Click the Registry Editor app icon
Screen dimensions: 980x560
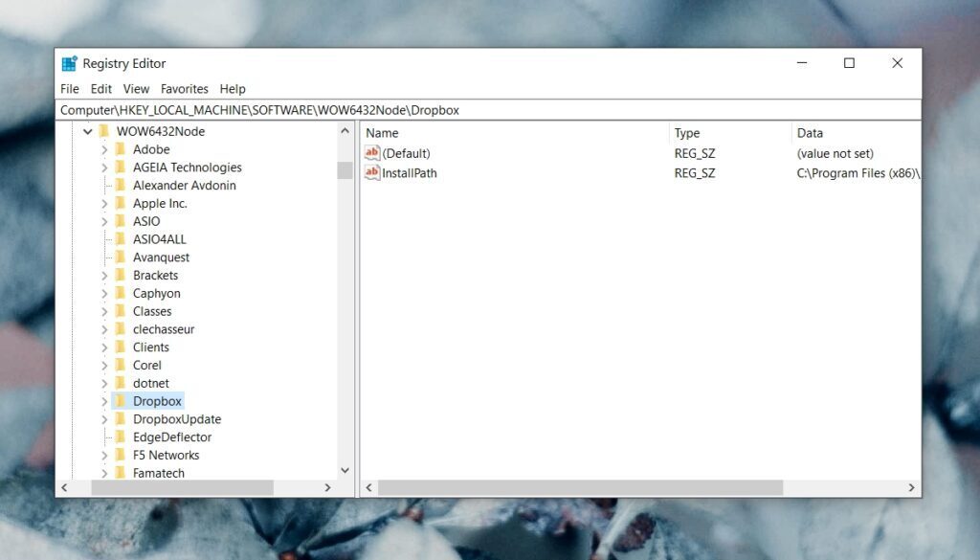[69, 62]
